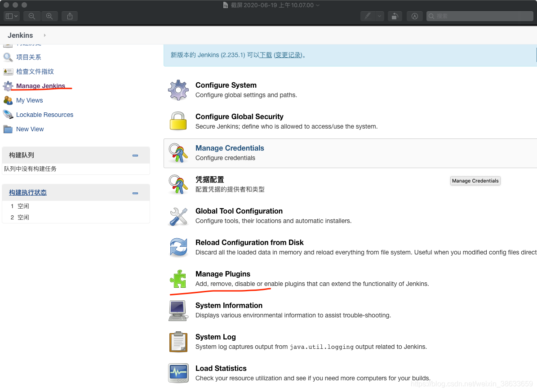Click the 项目关系 magnifier icon
Image resolution: width=537 pixels, height=392 pixels.
8,57
